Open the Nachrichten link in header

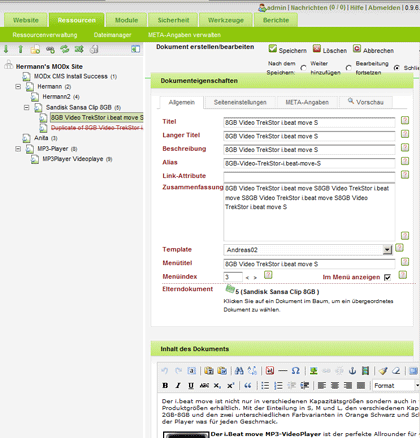(318, 7)
